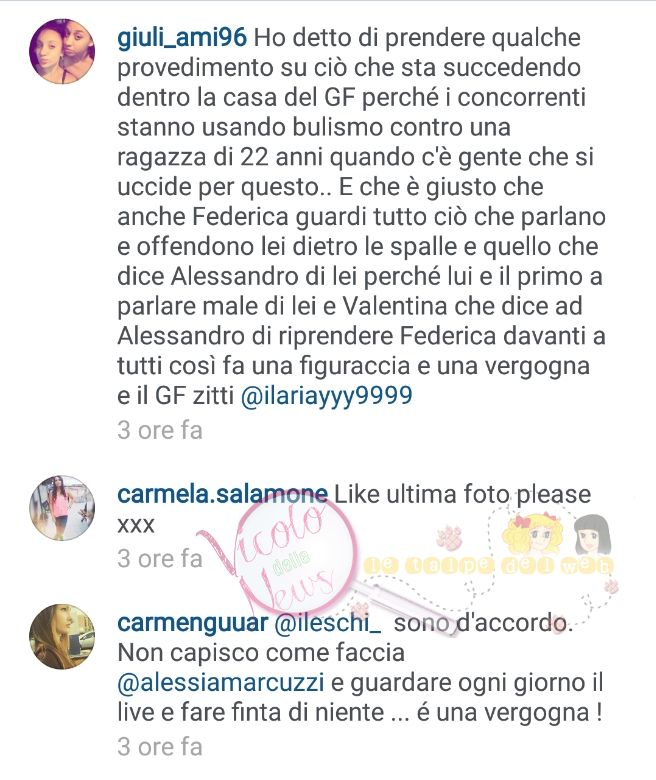The width and height of the screenshot is (656, 780).
Task: Click the 'le talpe del web' watermark text
Action: 488,566
